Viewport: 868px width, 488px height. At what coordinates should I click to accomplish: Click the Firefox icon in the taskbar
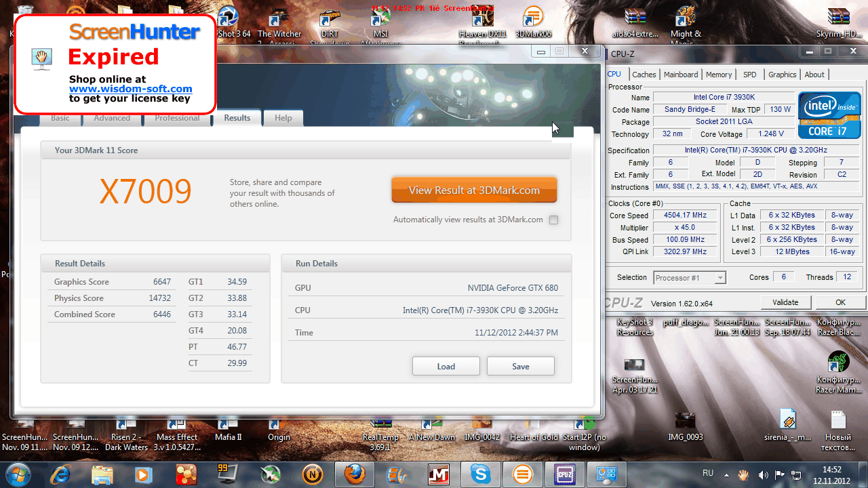tap(354, 474)
